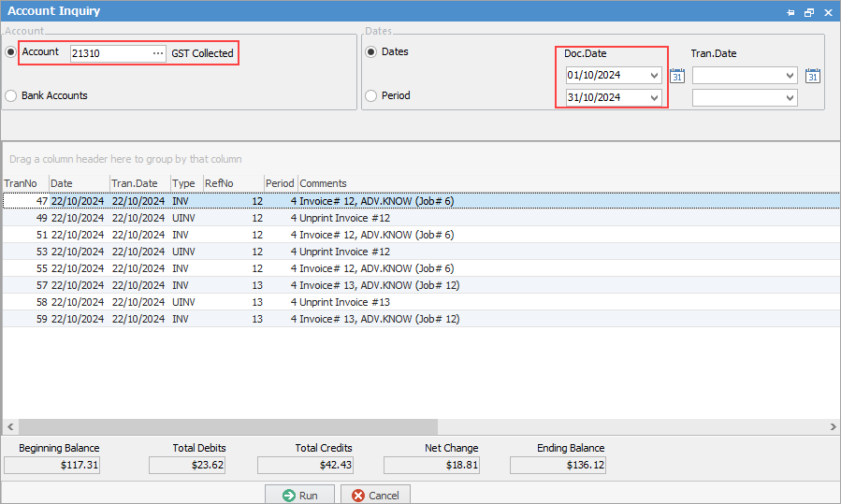
Task: Open the first Tran.Date dropdown
Action: 790,76
